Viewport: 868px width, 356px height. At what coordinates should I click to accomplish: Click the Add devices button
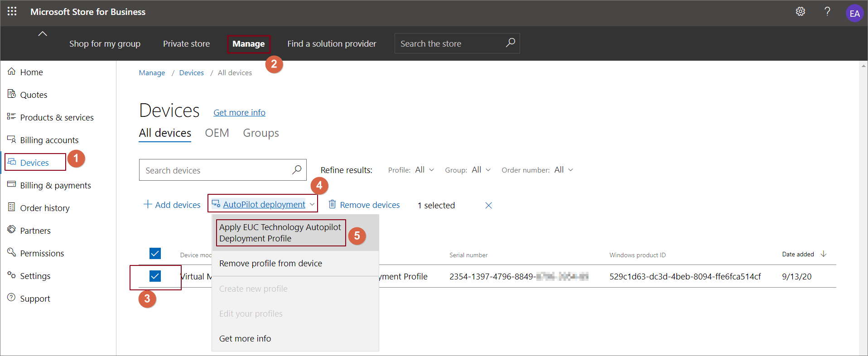point(172,205)
